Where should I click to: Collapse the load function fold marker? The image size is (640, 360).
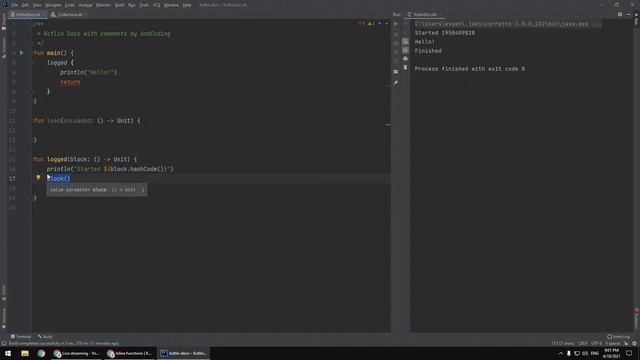33,121
